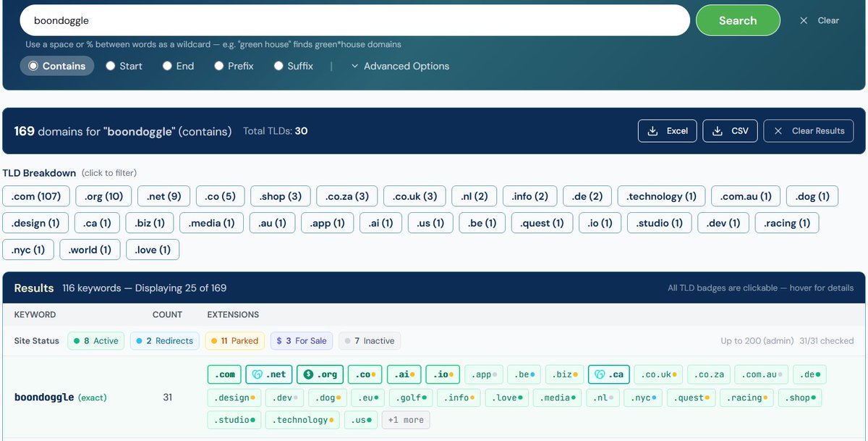The height and width of the screenshot is (441, 868).
Task: Clear the search via the X icon
Action: click(804, 21)
